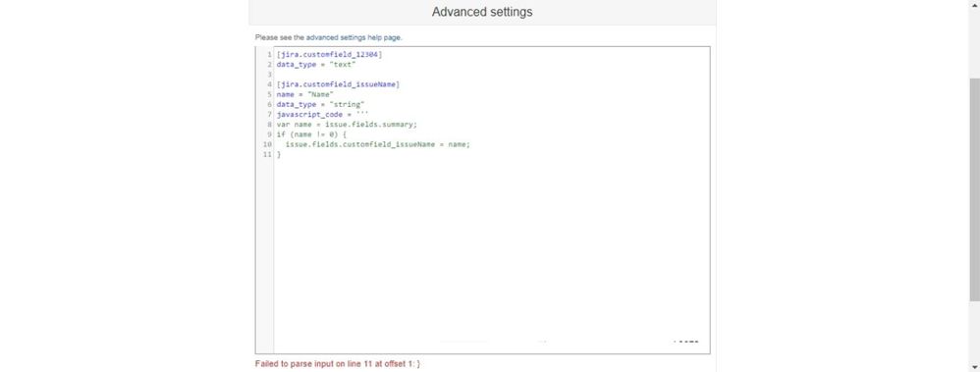Click the "var name = issue.fields.summary;" line
The image size is (980, 372).
click(x=347, y=125)
